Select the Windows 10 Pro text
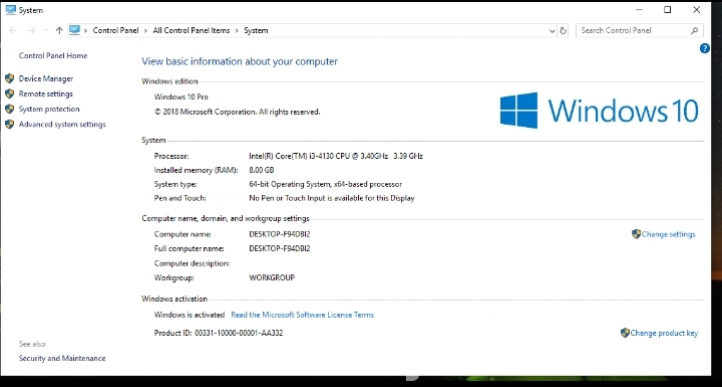This screenshot has width=722, height=387. click(x=181, y=97)
